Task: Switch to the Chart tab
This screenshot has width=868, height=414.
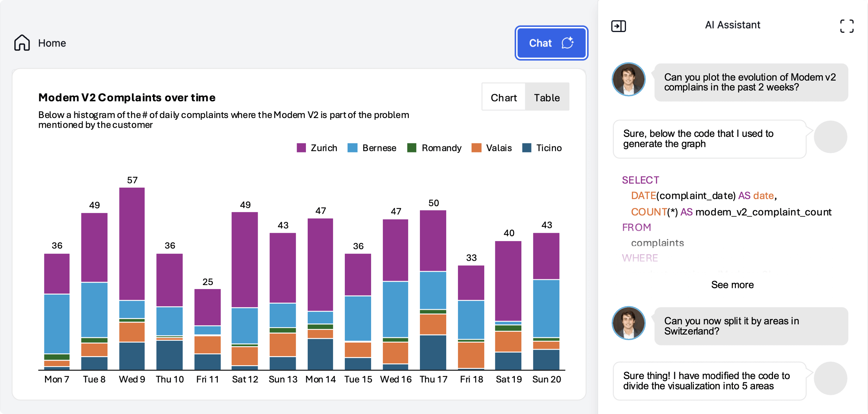Action: tap(503, 97)
